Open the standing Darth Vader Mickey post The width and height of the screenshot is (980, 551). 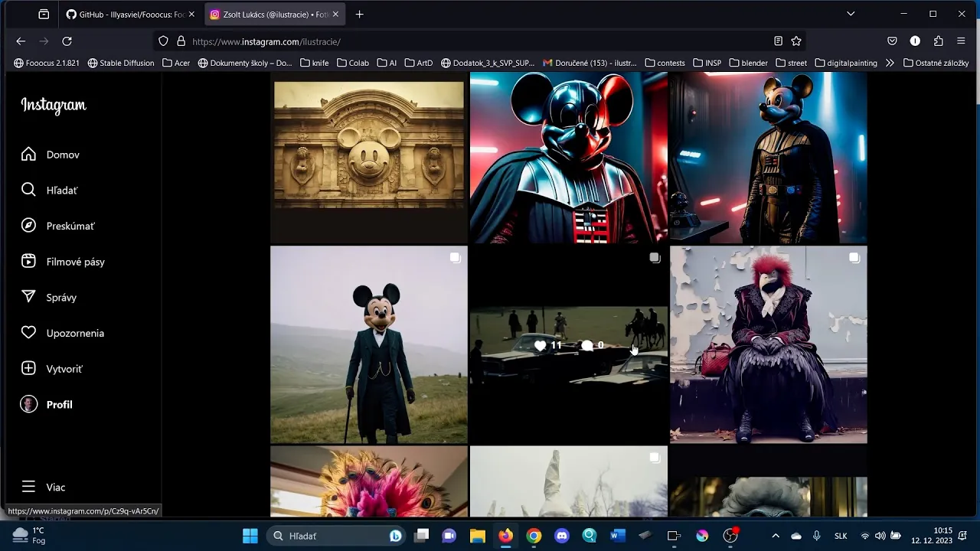[x=768, y=158]
